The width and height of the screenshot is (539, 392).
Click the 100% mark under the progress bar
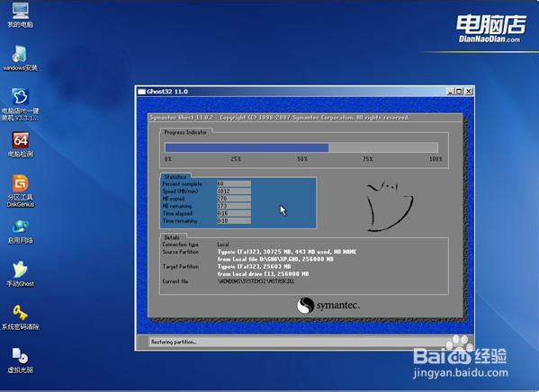point(436,159)
